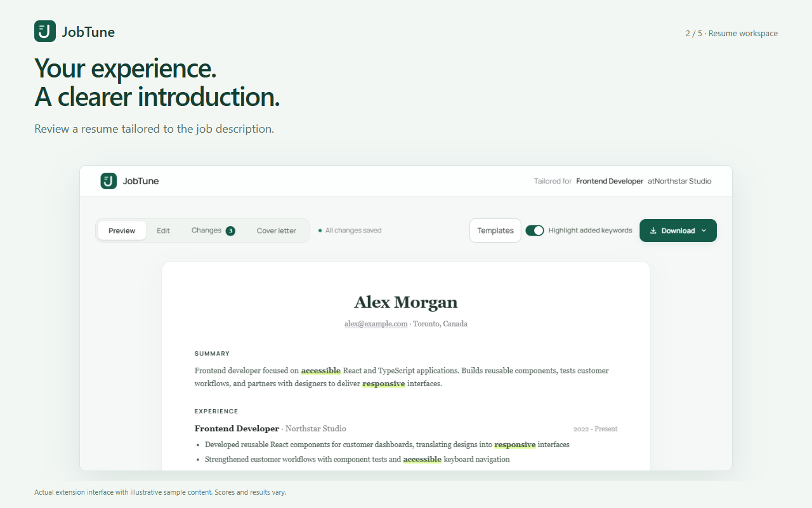
Task: Click the Highlight added keywords label
Action: click(590, 231)
